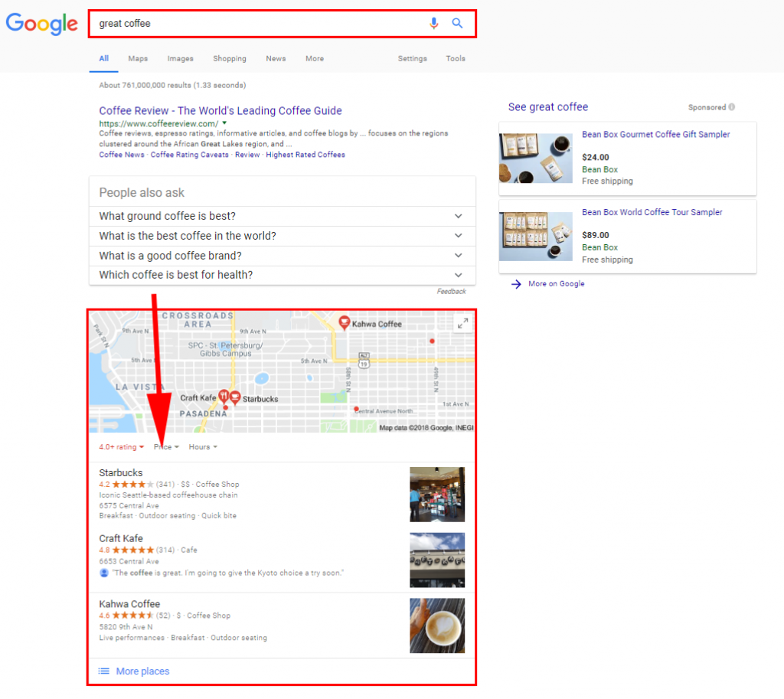Start the search with the magnifier icon
This screenshot has height=699, width=784.
(x=457, y=23)
